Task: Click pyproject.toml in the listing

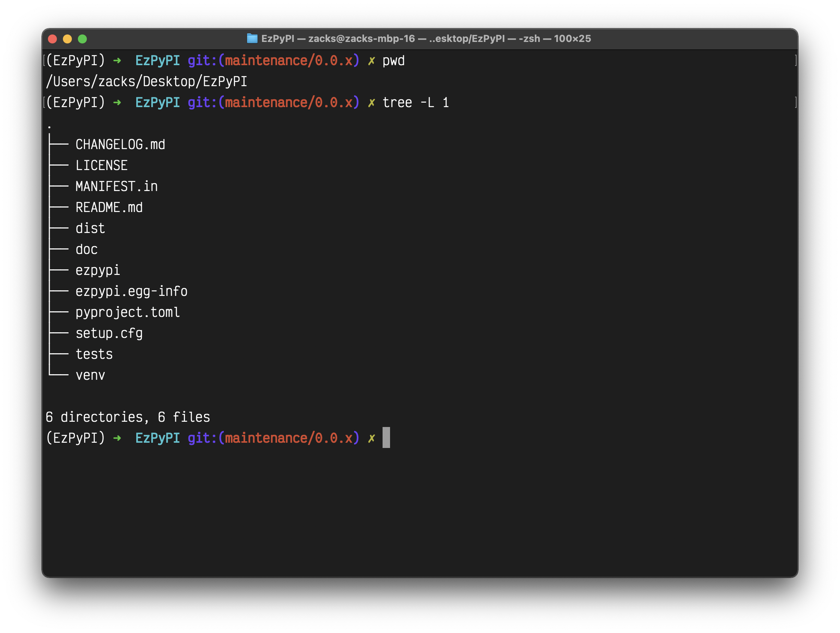Action: [x=128, y=312]
